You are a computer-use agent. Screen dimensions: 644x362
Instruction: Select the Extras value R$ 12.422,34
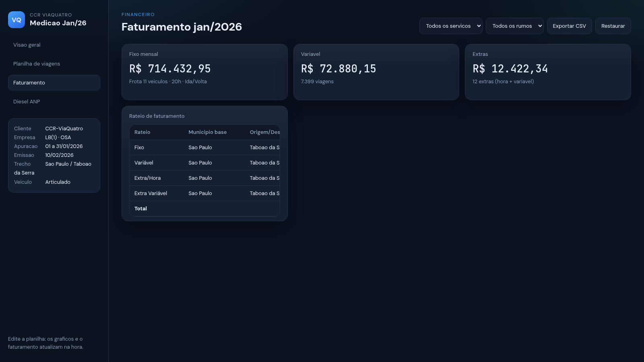tap(510, 69)
